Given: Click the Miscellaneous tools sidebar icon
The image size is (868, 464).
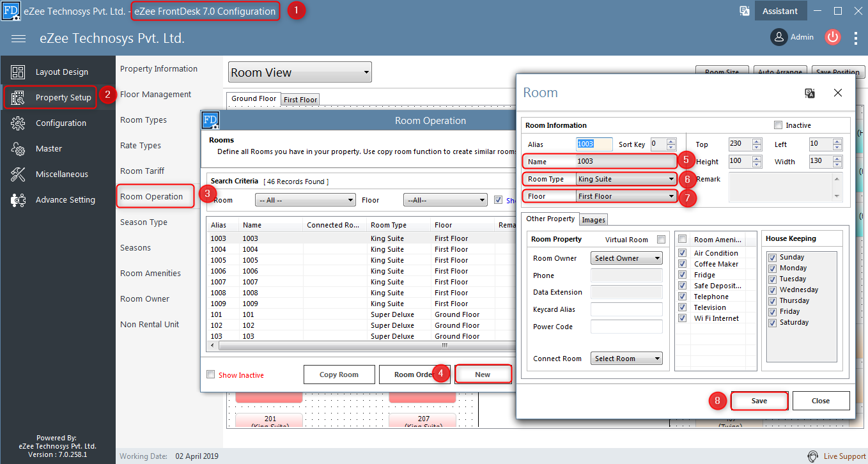Looking at the screenshot, I should [18, 174].
